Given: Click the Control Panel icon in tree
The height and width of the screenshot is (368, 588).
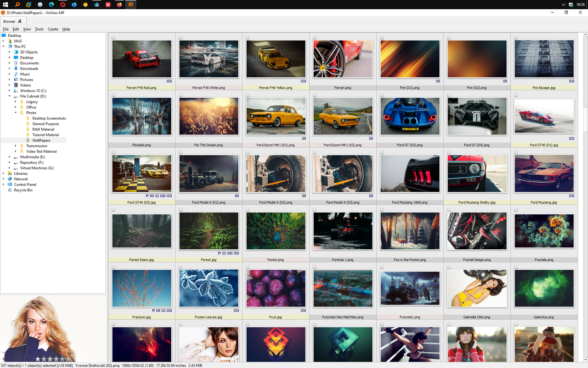Looking at the screenshot, I should [10, 184].
